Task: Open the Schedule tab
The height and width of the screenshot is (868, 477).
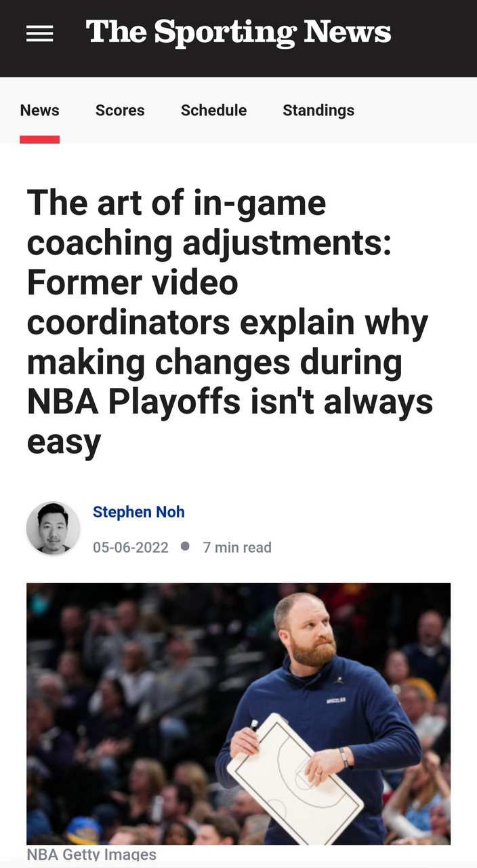Action: pos(213,110)
